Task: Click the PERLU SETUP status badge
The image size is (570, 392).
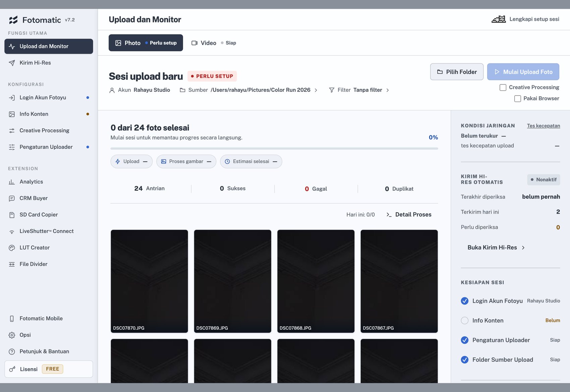Action: pos(212,76)
